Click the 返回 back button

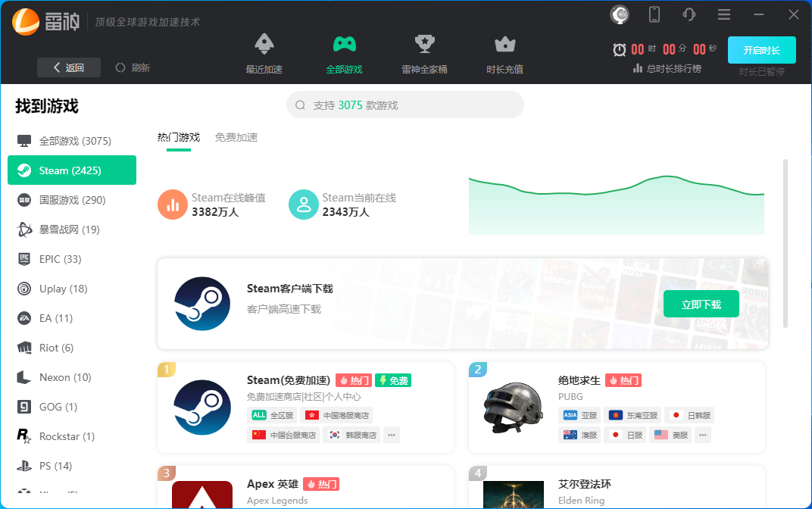click(69, 68)
